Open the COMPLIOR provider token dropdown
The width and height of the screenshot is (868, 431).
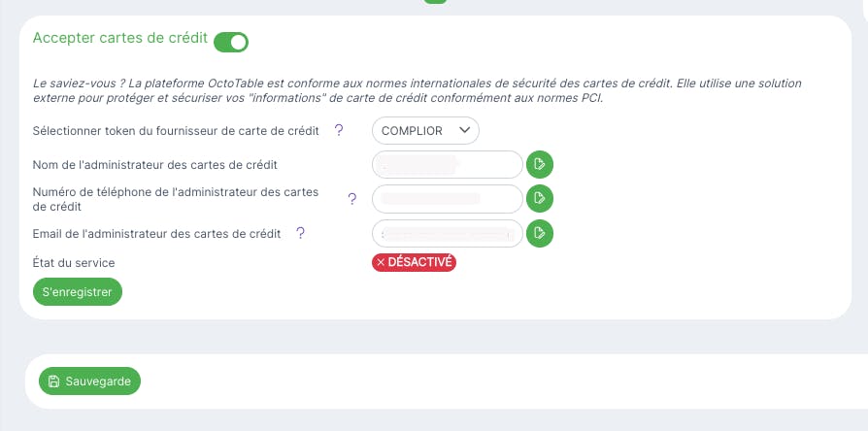pyautogui.click(x=425, y=130)
